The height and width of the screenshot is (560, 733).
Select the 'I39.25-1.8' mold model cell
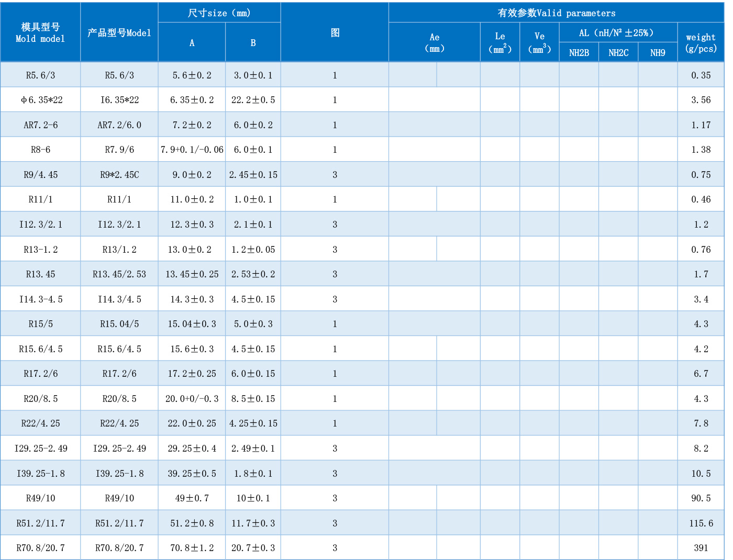41,474
